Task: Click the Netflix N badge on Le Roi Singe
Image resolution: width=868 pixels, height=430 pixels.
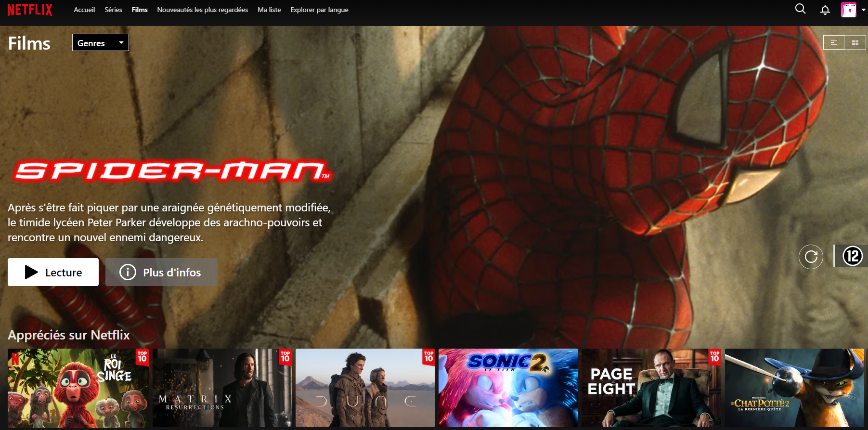Action: point(15,359)
